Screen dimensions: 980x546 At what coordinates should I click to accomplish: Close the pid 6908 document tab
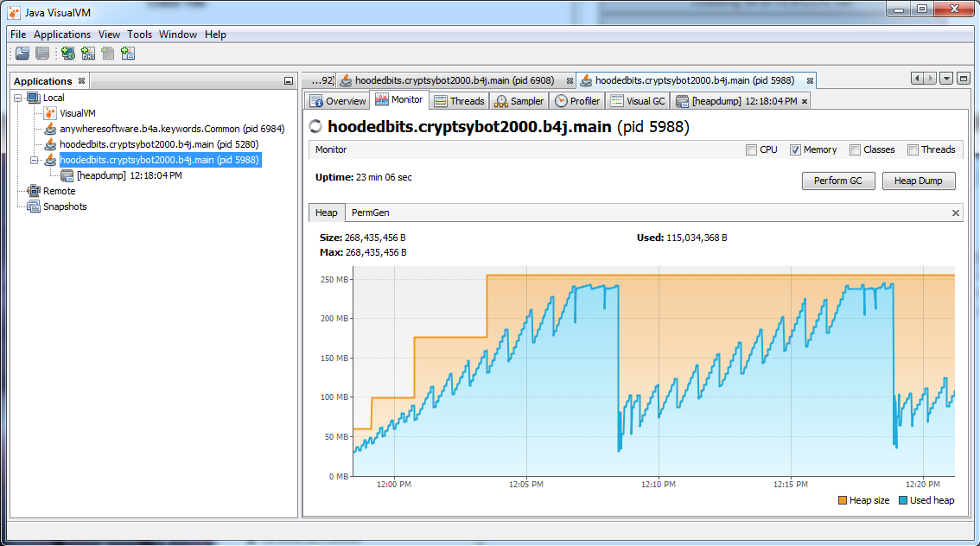pyautogui.click(x=570, y=80)
